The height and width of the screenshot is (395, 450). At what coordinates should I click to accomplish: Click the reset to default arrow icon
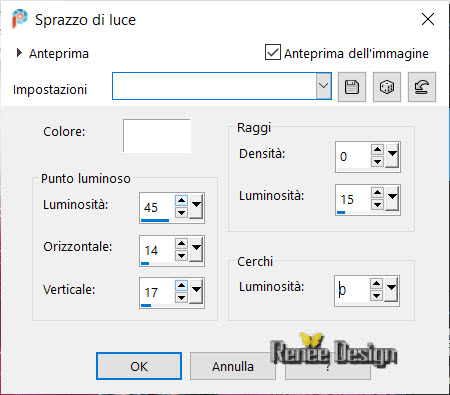point(422,87)
